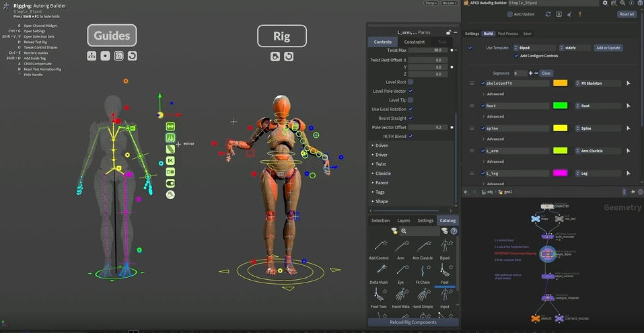Open the magenta color swatch for L_leg
644x333 pixels.
coord(560,174)
